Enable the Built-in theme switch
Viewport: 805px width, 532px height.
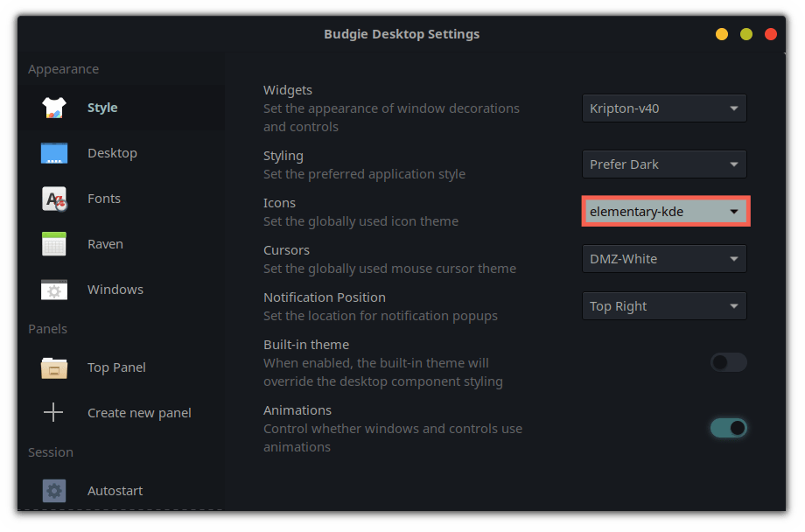point(728,362)
